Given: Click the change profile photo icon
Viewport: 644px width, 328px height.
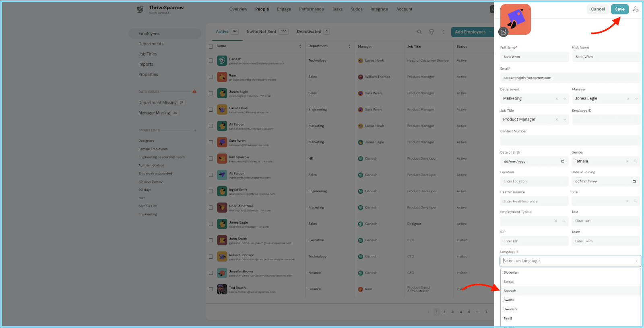Looking at the screenshot, I should click(x=503, y=32).
